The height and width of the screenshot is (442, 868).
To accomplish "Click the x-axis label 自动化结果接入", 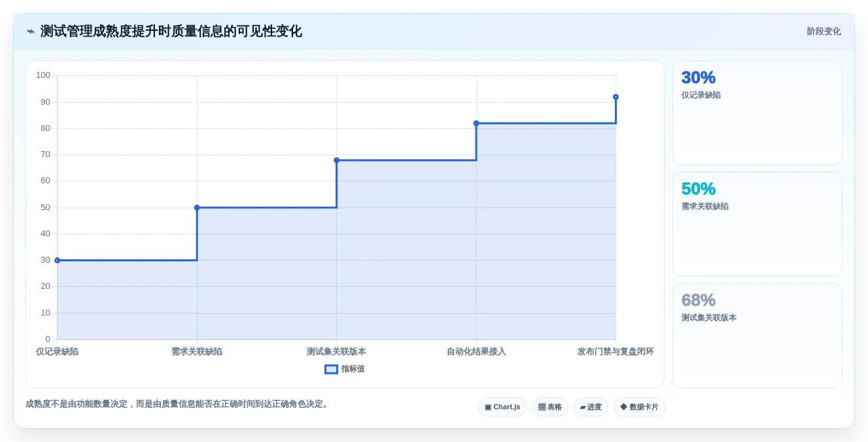I will (476, 352).
